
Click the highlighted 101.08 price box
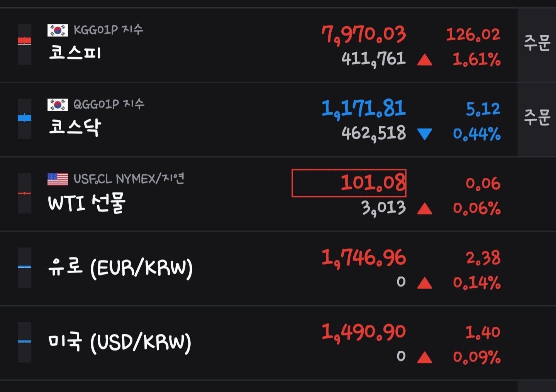pyautogui.click(x=349, y=183)
